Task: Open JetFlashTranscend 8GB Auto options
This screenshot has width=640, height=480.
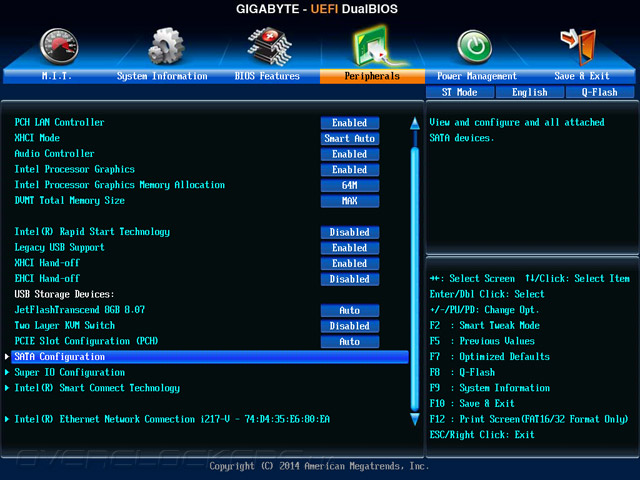Action: click(350, 310)
